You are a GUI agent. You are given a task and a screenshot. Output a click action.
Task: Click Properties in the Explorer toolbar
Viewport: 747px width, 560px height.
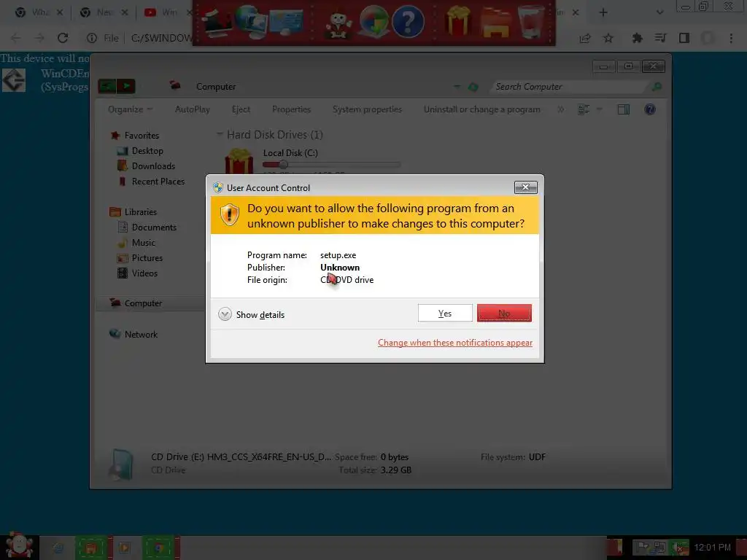[x=291, y=109]
